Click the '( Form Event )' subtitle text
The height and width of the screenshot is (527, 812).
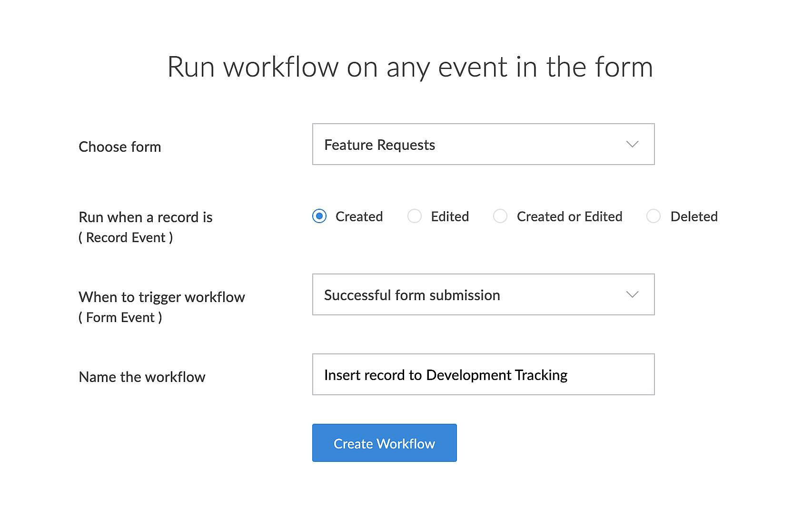click(120, 318)
